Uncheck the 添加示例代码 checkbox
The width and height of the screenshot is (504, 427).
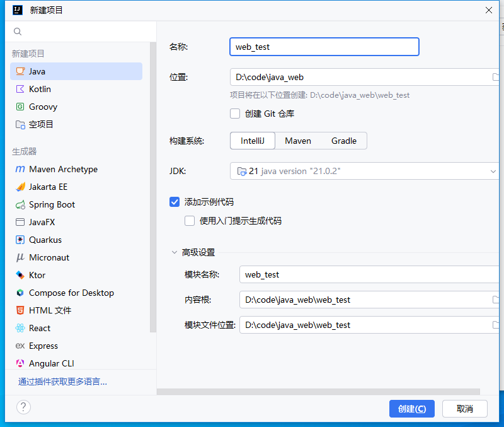tap(175, 202)
